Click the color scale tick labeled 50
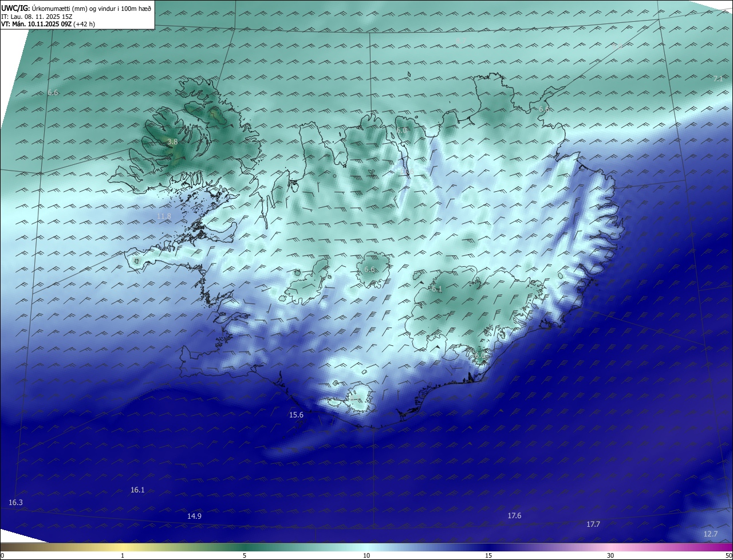The width and height of the screenshot is (733, 560). pyautogui.click(x=728, y=555)
